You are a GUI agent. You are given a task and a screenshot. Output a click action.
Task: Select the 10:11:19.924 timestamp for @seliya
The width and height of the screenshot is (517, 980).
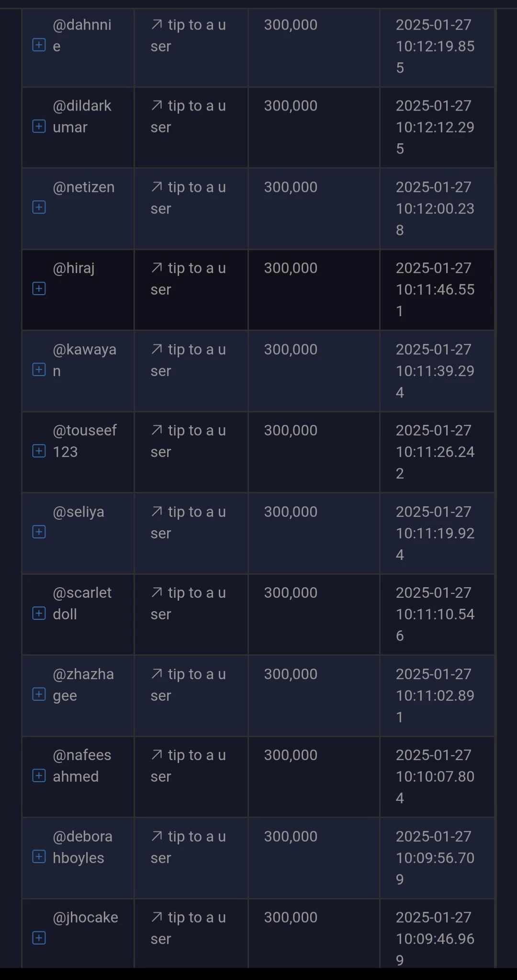(x=435, y=533)
